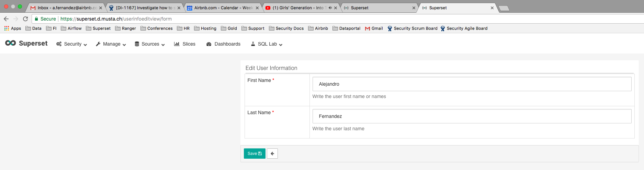Click the Slices bar chart icon
Image resolution: width=644 pixels, height=170 pixels.
point(177,44)
